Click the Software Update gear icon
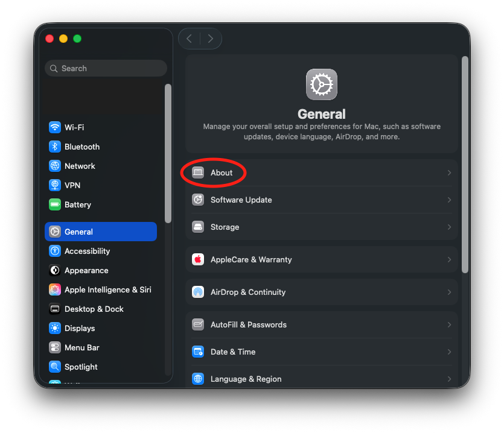This screenshot has height=433, width=504. click(x=198, y=200)
